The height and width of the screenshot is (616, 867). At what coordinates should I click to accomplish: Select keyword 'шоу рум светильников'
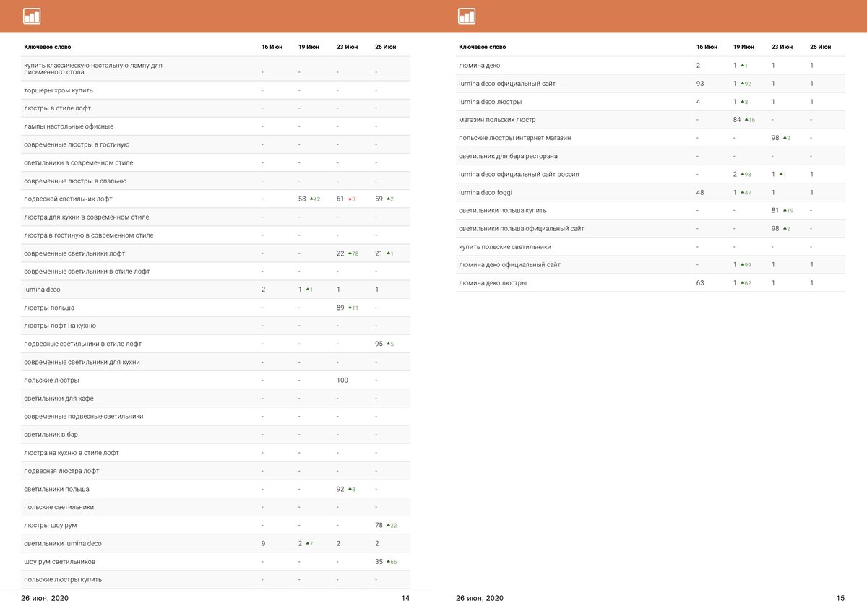pos(60,561)
